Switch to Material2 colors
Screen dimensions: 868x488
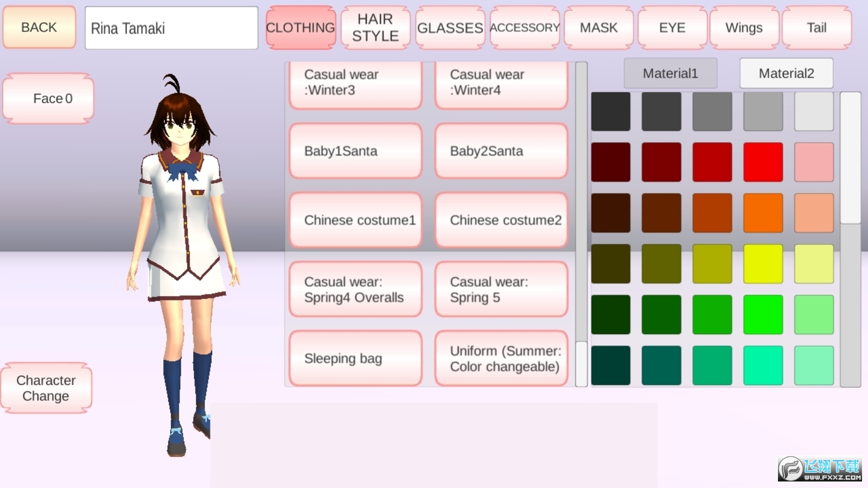click(x=786, y=73)
